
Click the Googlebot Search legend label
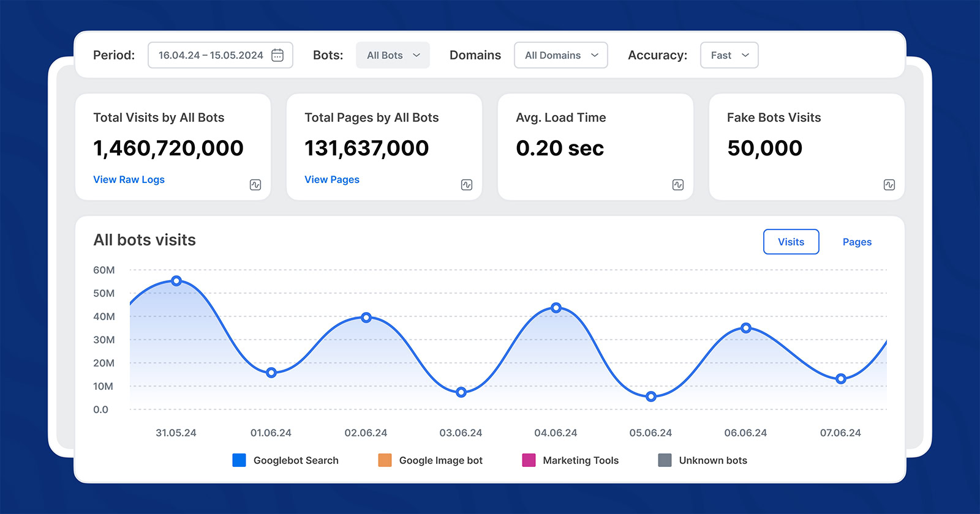pyautogui.click(x=296, y=460)
